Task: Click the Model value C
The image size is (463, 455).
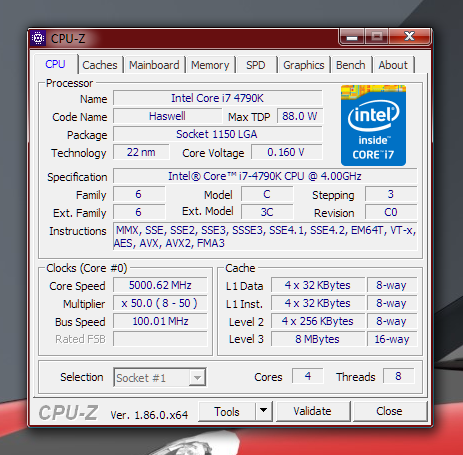Action: [x=267, y=194]
